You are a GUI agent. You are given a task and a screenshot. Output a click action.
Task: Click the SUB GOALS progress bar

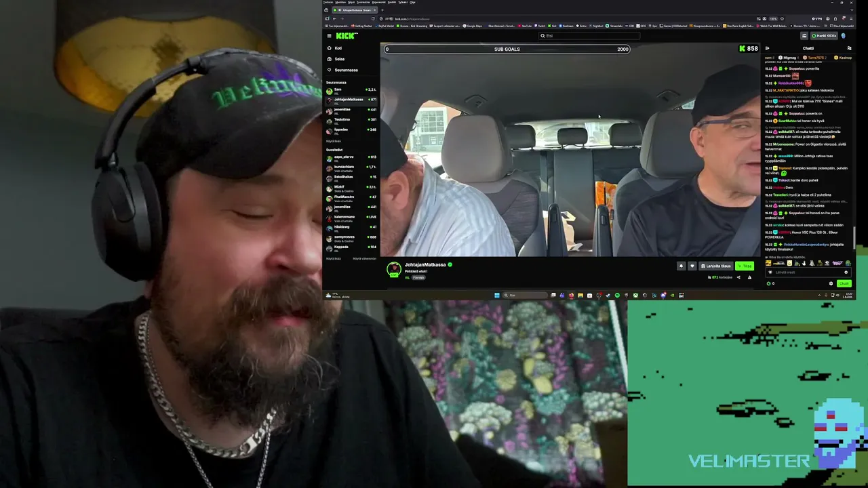pos(507,49)
